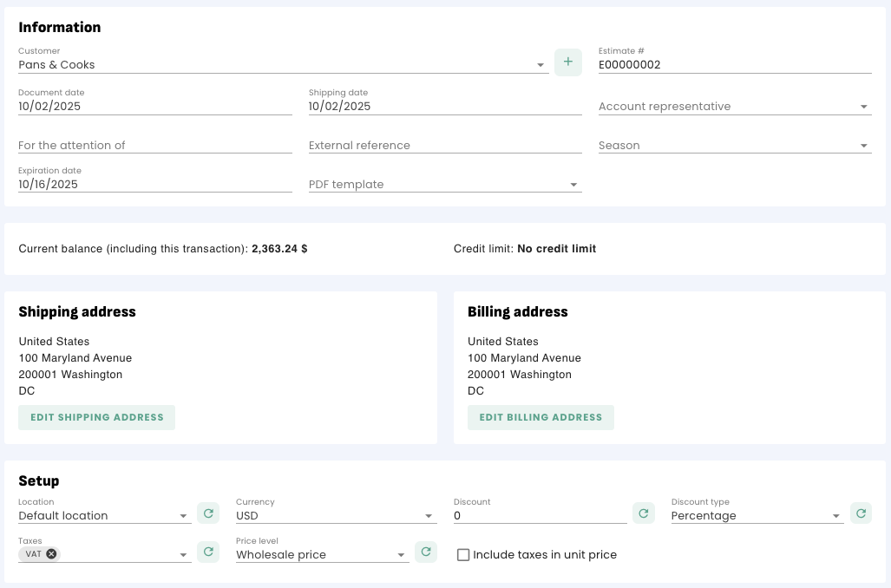Click Edit Shipping Address button
891x588 pixels.
[97, 417]
